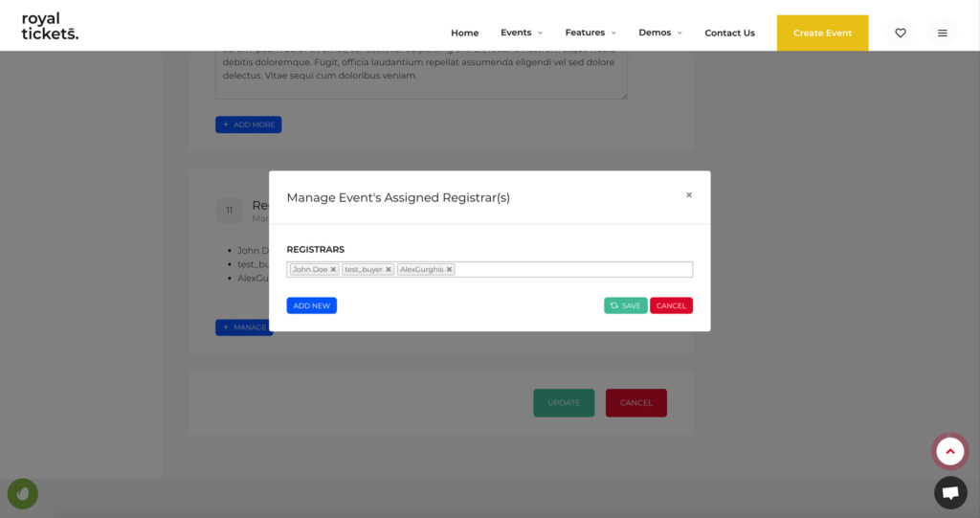This screenshot has height=518, width=980.
Task: Remove AlexGurghis registrar tag
Action: (x=449, y=270)
